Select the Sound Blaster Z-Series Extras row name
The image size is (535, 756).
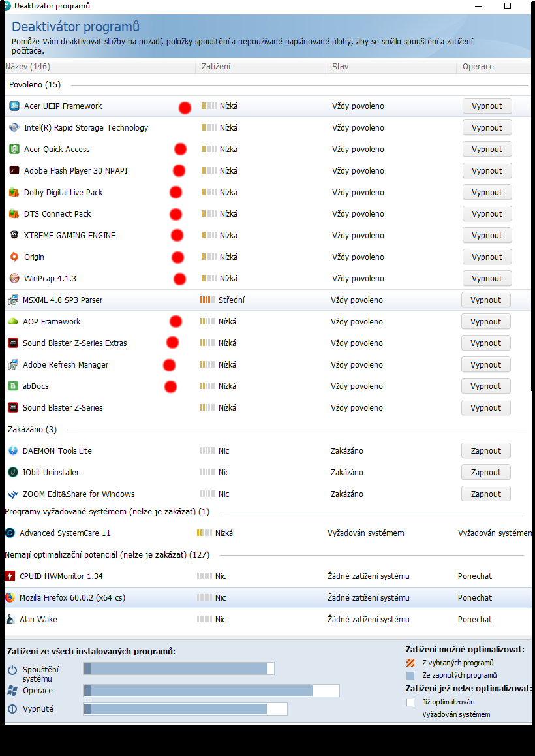75,343
